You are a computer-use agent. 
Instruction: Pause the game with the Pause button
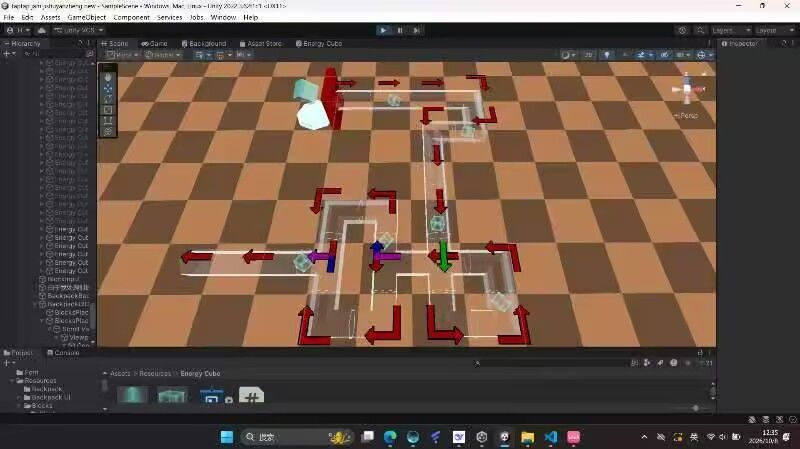[x=400, y=31]
